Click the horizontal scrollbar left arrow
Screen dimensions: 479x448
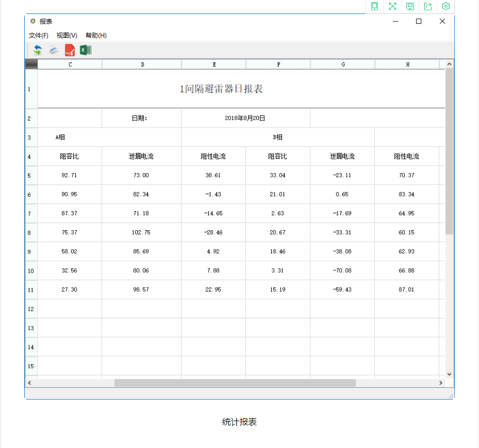tap(29, 383)
